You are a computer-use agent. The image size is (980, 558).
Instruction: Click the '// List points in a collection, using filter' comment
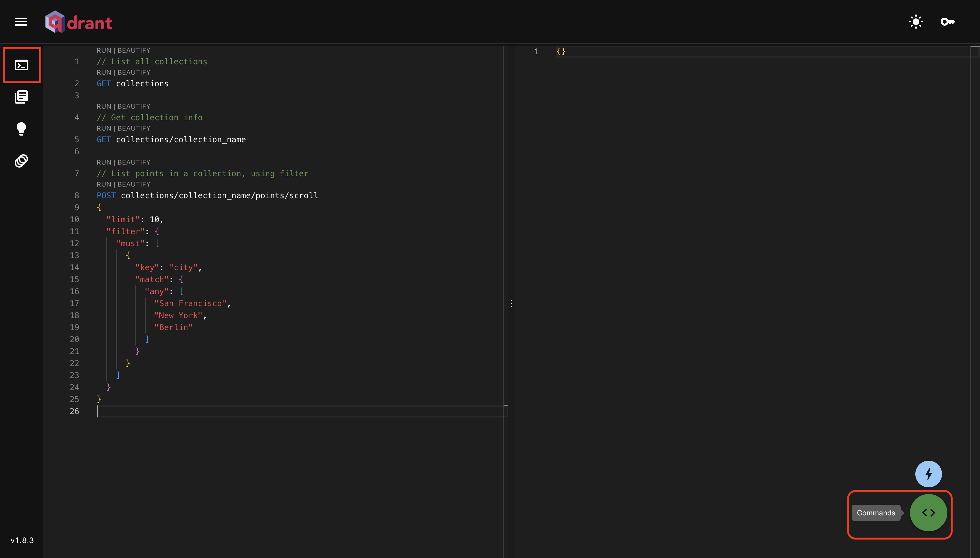[x=202, y=173]
